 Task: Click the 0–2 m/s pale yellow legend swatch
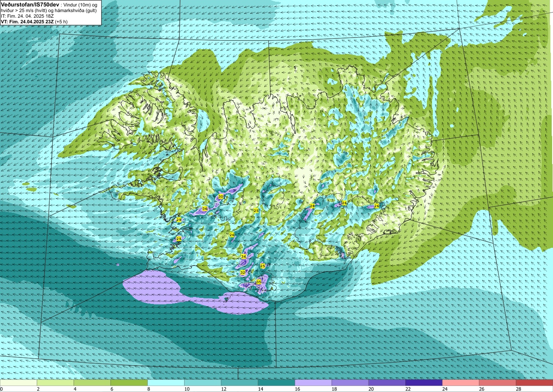click(19, 383)
